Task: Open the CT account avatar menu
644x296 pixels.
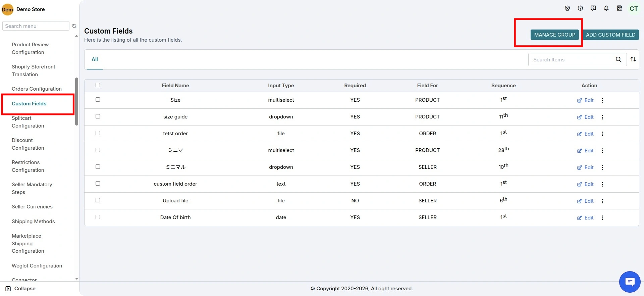Action: pos(634,9)
